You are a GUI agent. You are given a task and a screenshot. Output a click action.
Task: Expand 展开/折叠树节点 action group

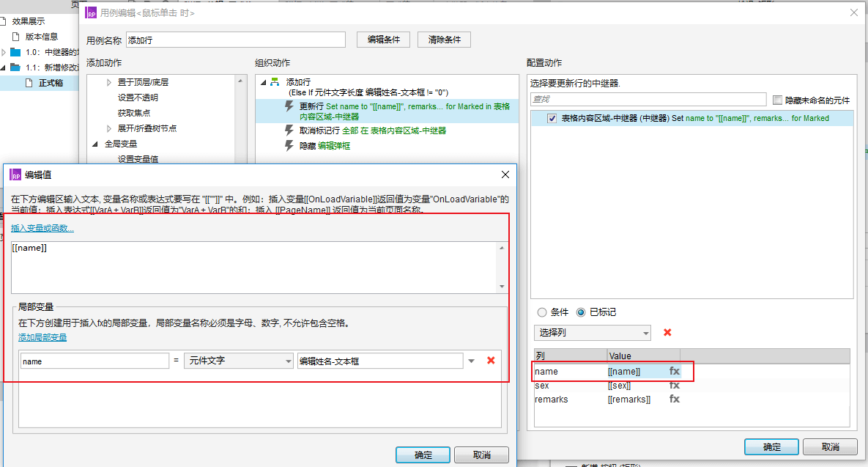coord(109,128)
